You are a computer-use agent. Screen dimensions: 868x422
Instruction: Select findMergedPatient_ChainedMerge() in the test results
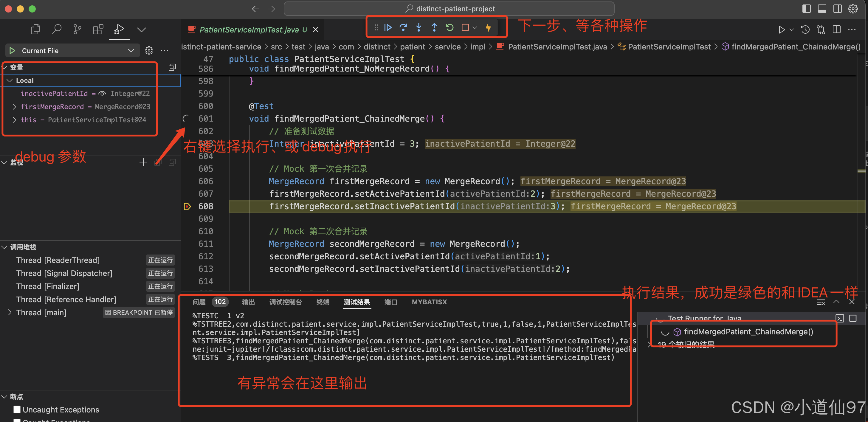coord(748,332)
